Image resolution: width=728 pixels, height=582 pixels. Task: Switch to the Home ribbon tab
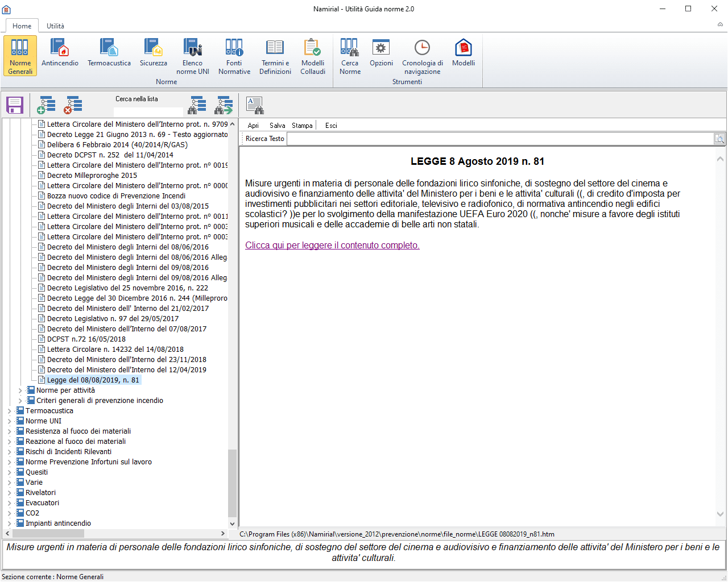22,26
